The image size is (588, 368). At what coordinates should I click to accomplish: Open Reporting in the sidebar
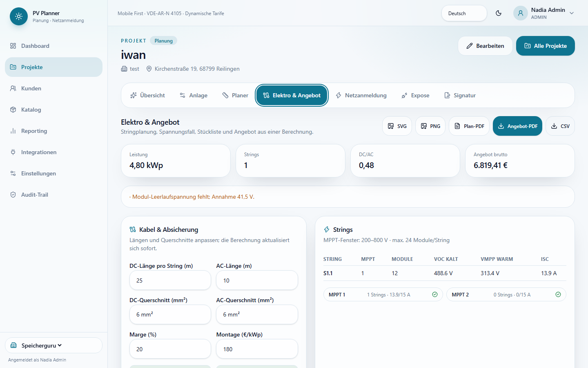53,131
